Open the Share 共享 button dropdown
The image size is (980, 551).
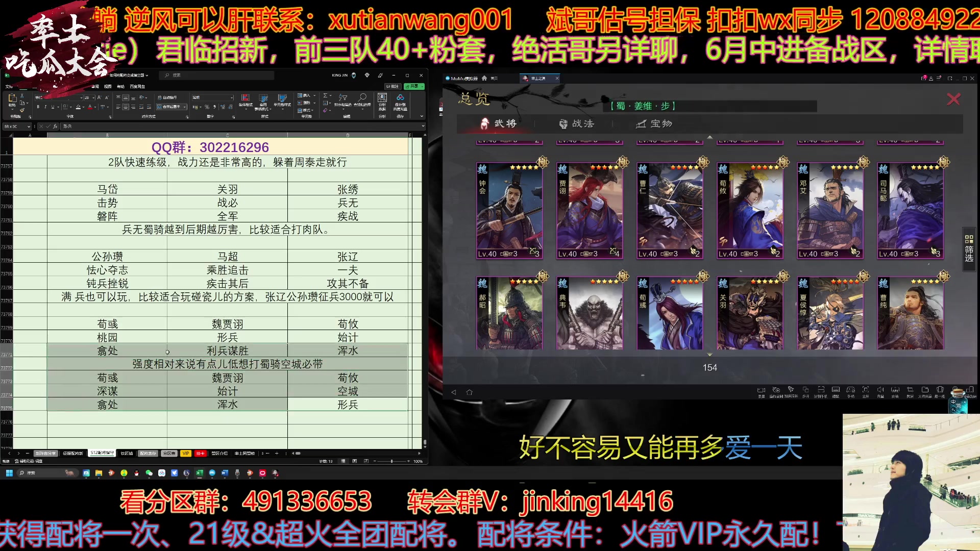point(422,86)
